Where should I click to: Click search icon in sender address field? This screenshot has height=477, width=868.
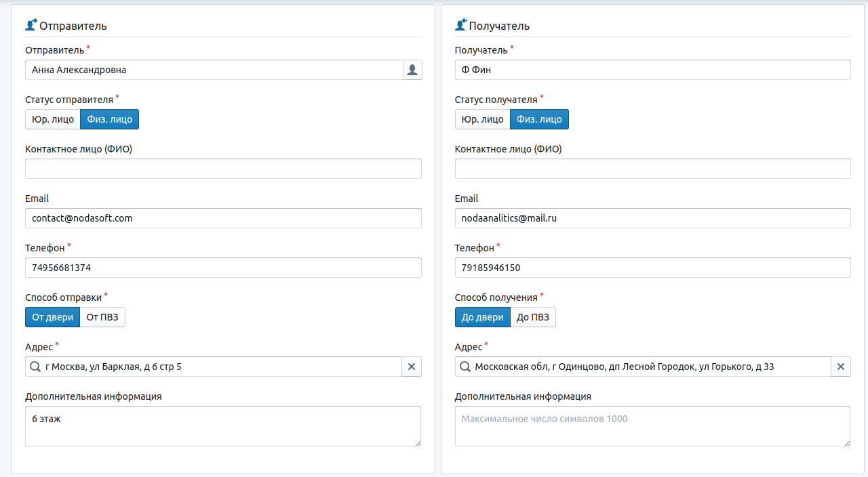point(35,367)
